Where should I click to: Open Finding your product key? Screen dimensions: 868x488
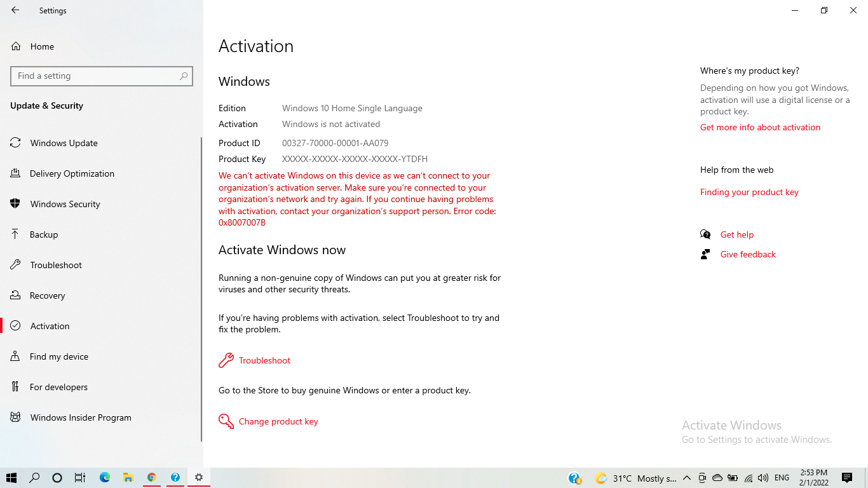tap(749, 192)
